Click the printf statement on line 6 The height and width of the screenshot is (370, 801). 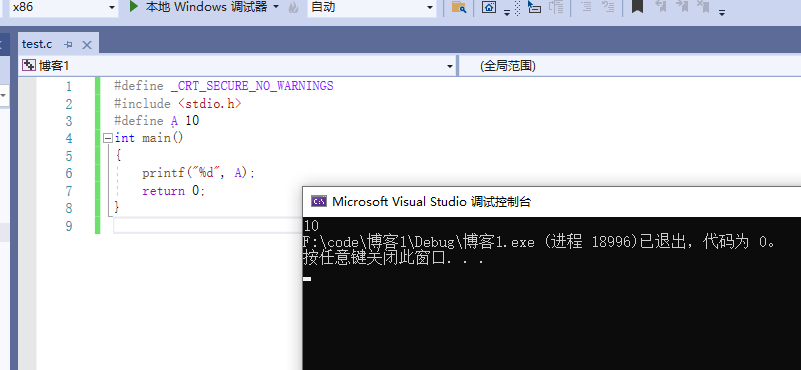(x=198, y=173)
